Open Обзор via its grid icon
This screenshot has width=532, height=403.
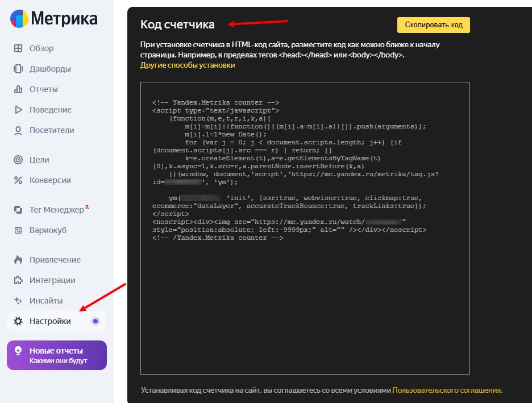pyautogui.click(x=18, y=48)
